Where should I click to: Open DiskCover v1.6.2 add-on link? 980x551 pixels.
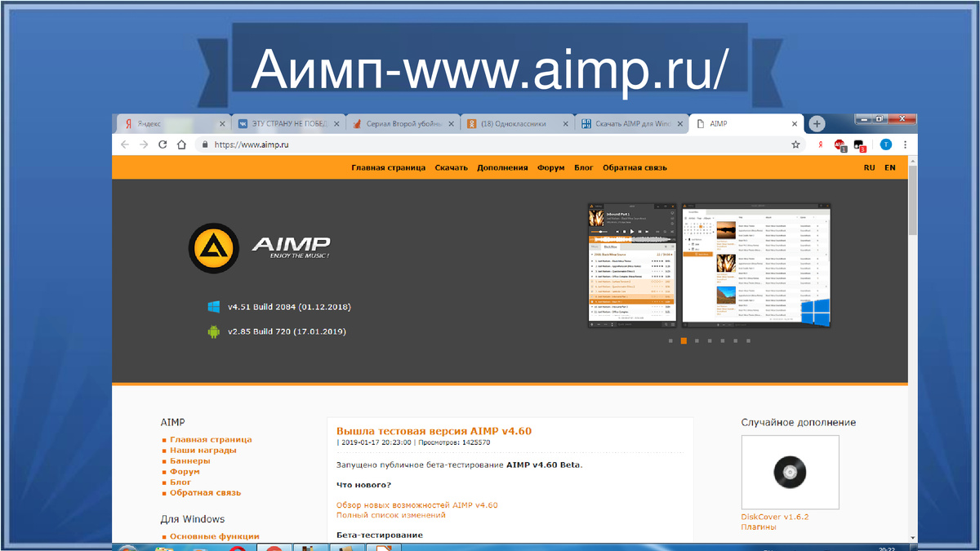tap(775, 517)
